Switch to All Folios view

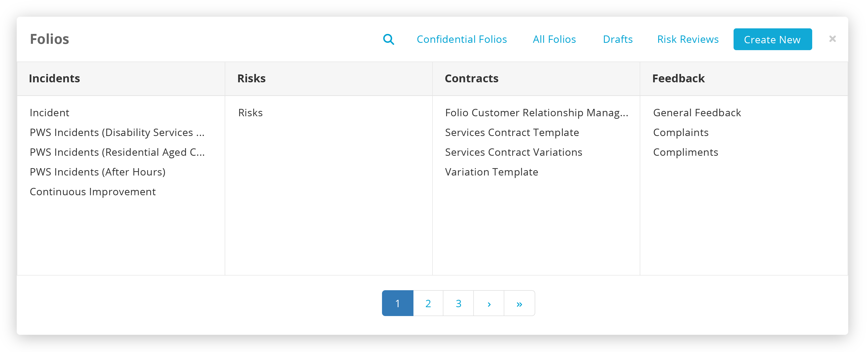pyautogui.click(x=554, y=39)
